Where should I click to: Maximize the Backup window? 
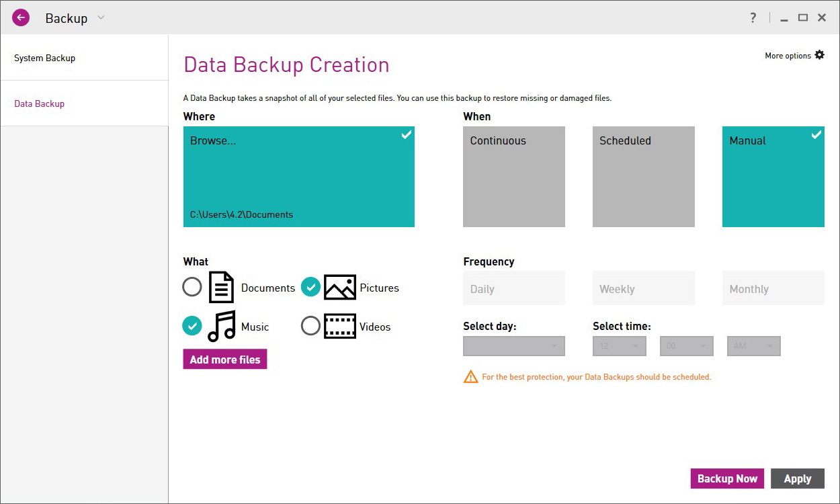tap(803, 18)
